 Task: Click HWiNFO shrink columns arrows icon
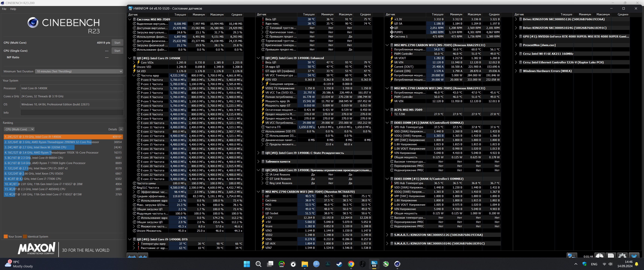142,256
